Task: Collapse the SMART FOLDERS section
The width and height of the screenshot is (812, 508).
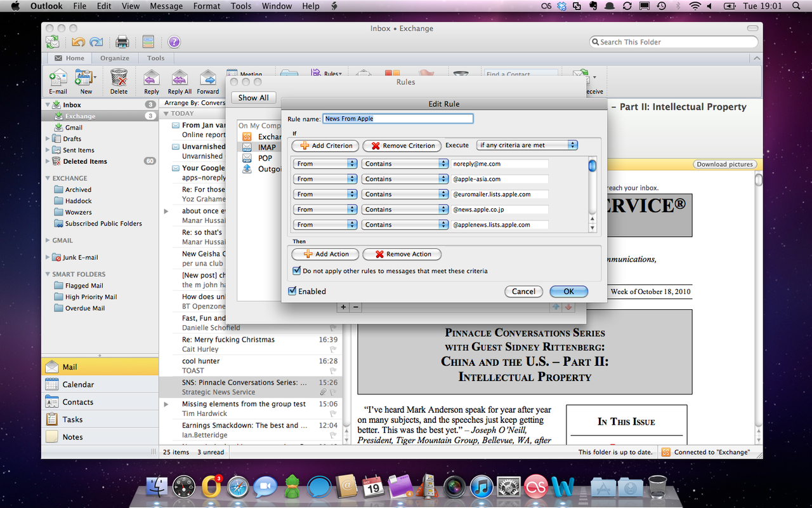Action: coord(48,274)
